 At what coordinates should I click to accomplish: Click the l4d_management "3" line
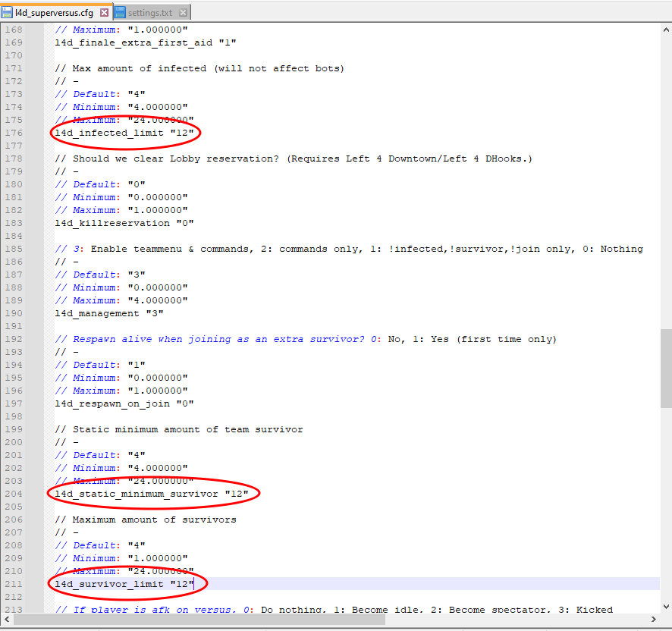pos(108,313)
